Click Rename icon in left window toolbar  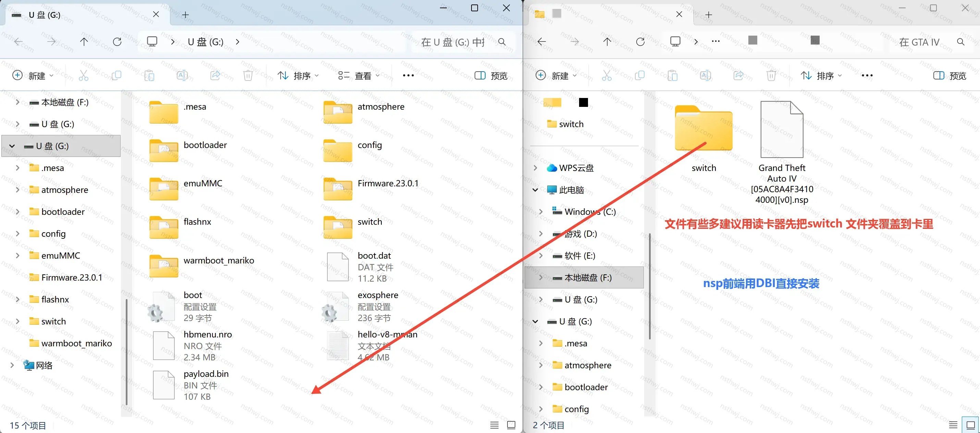coord(182,75)
